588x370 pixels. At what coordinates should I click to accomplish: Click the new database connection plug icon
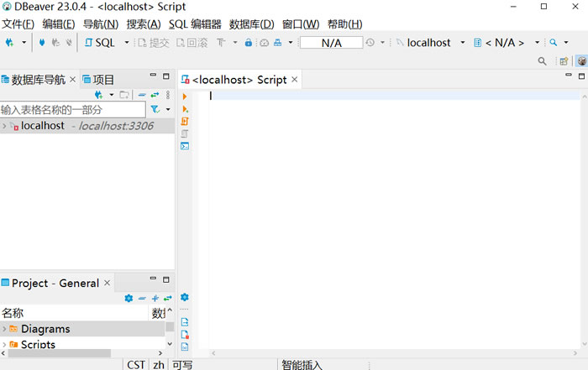(x=10, y=42)
